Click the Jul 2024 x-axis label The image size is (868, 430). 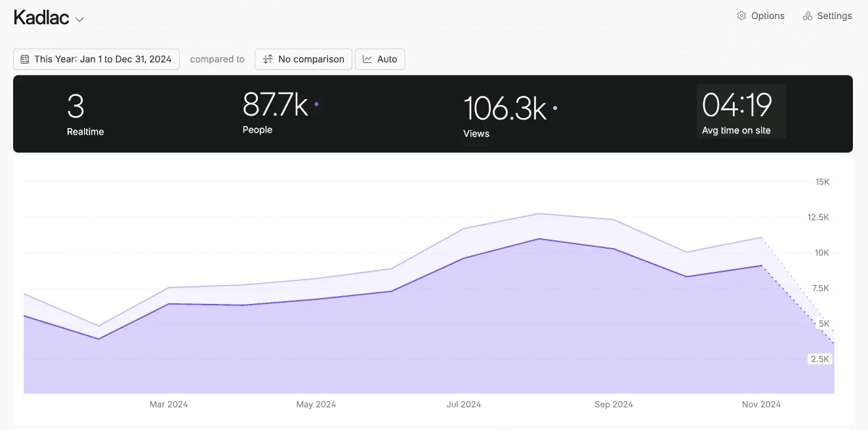[464, 404]
